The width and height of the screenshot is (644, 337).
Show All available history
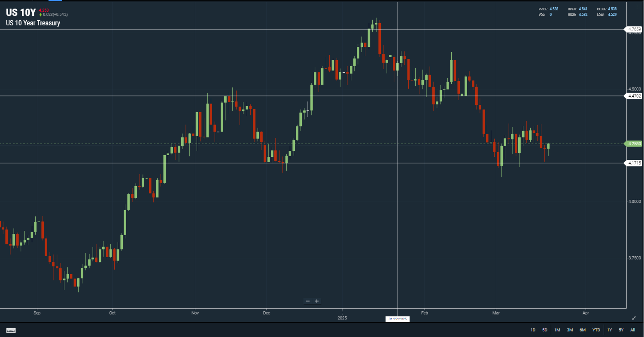tap(632, 330)
